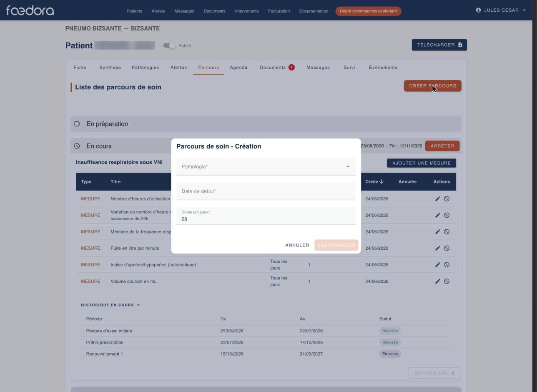Expand the En préparation section
The height and width of the screenshot is (392, 537).
click(x=266, y=124)
